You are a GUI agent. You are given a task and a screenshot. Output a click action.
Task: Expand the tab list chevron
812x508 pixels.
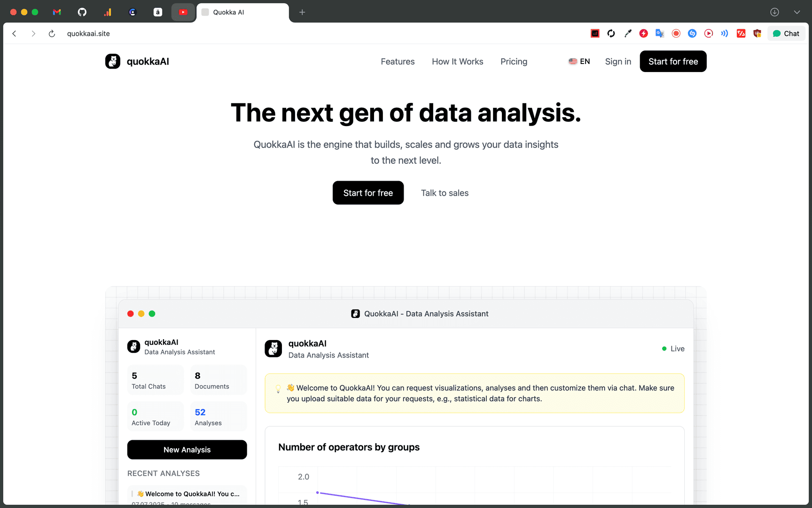(x=797, y=12)
